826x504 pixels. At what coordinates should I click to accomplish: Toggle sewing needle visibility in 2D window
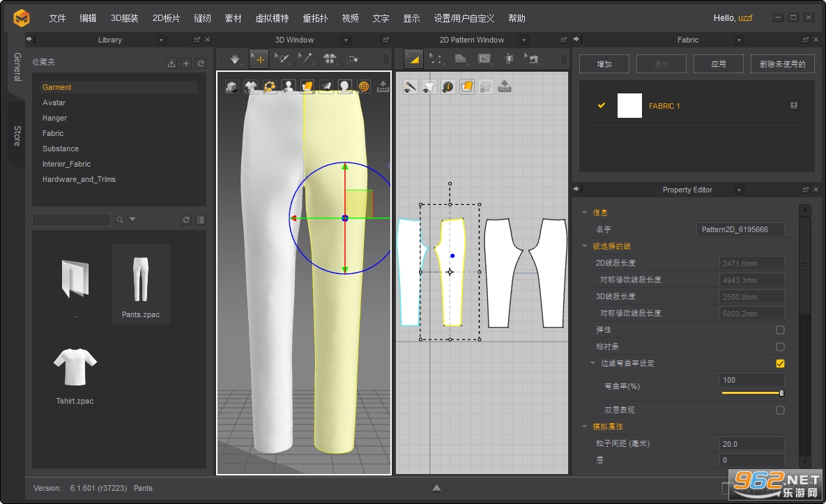point(410,86)
